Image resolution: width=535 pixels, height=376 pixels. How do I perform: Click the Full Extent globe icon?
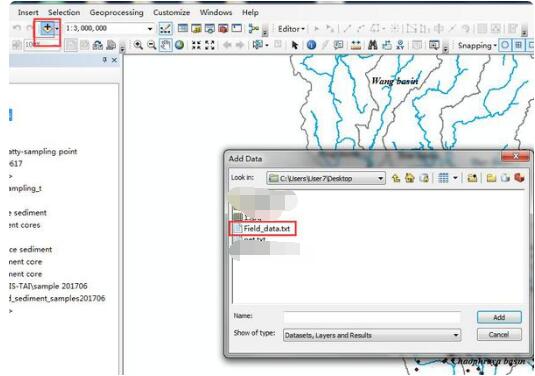(x=179, y=45)
